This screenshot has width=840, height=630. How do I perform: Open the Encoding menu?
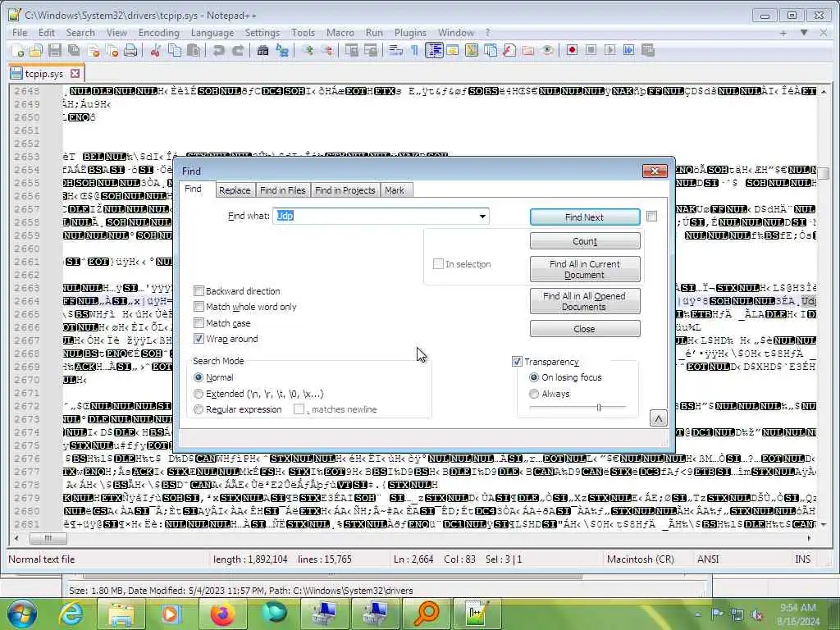tap(158, 33)
